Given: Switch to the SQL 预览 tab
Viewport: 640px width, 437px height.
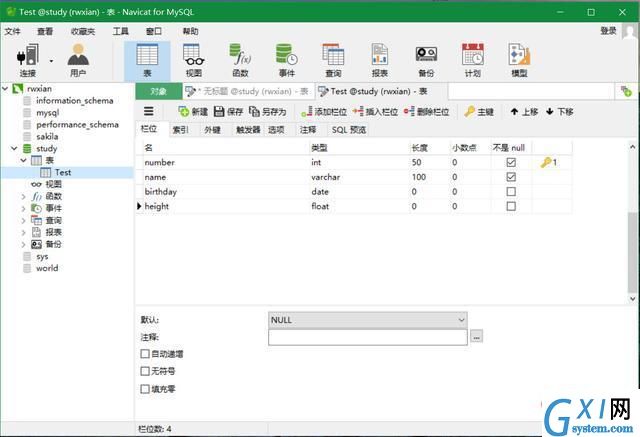Looking at the screenshot, I should (x=349, y=130).
